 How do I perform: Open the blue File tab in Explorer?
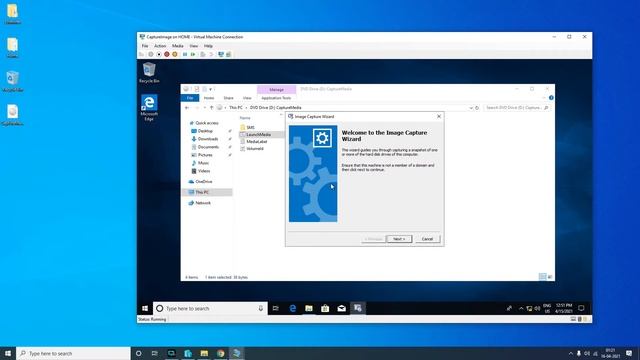(190, 98)
